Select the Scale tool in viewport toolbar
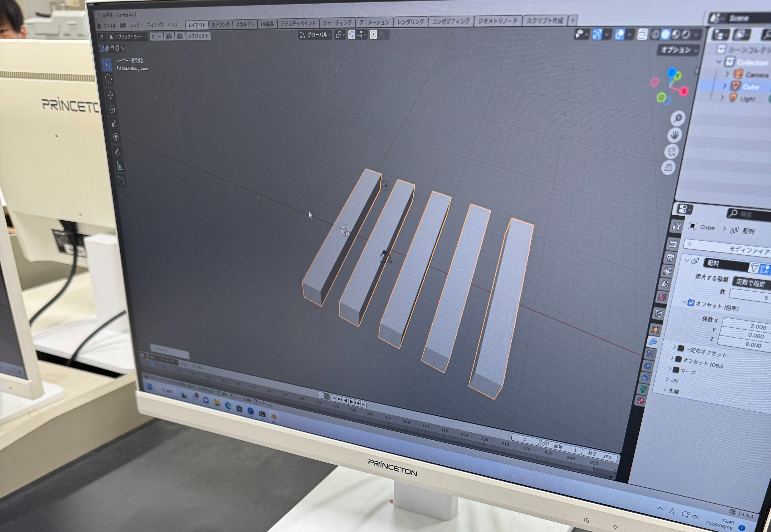The image size is (771, 532). [114, 123]
